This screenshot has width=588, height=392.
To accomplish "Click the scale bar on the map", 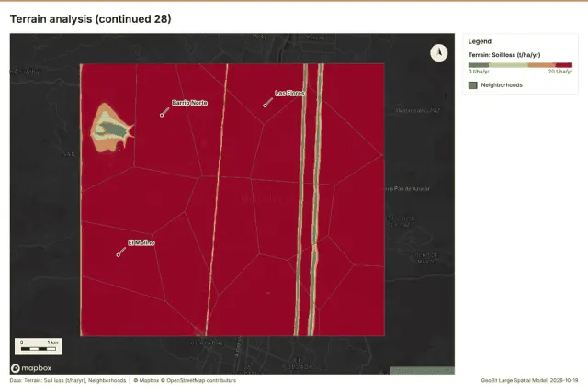I will tap(39, 346).
